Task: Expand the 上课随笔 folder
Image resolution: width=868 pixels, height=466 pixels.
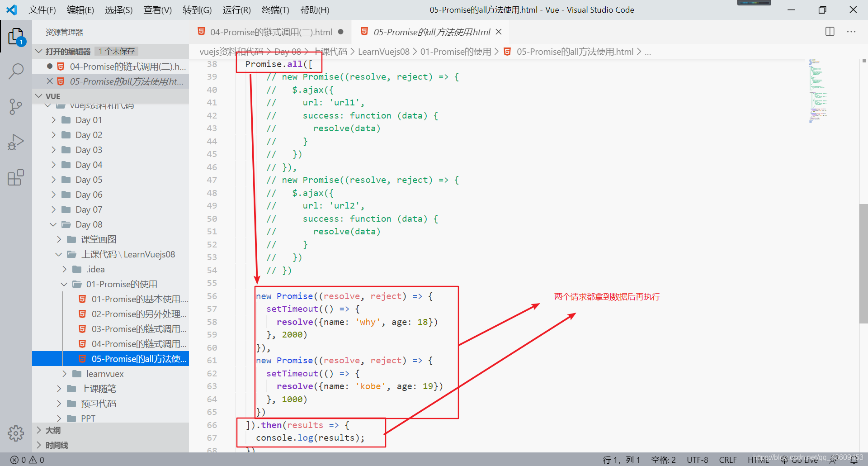Action: 59,389
